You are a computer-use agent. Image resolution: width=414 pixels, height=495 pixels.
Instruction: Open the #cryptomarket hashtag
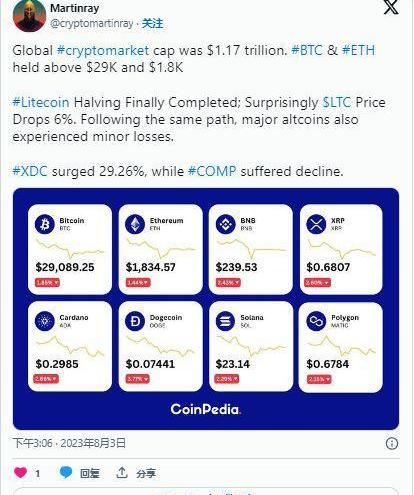click(x=103, y=50)
